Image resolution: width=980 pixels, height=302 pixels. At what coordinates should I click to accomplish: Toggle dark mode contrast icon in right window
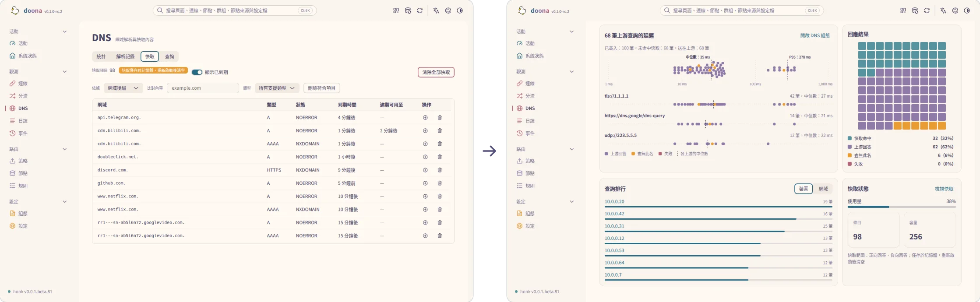click(967, 11)
